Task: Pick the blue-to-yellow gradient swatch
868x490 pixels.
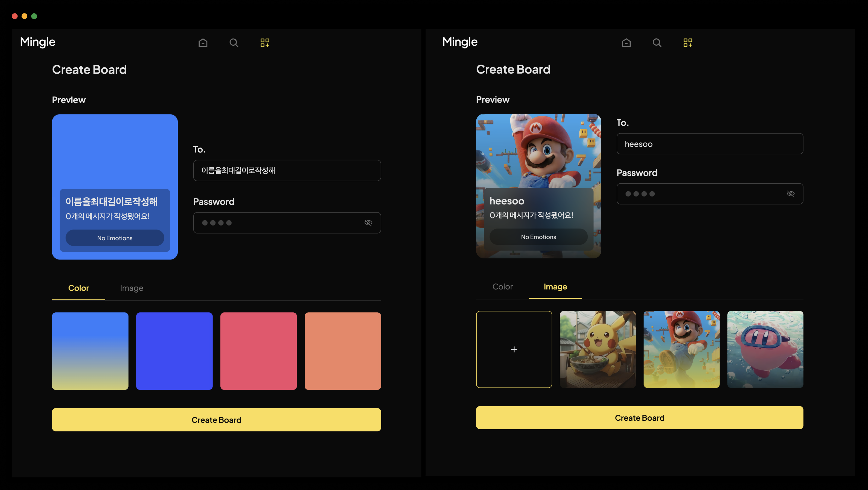Action: point(90,351)
